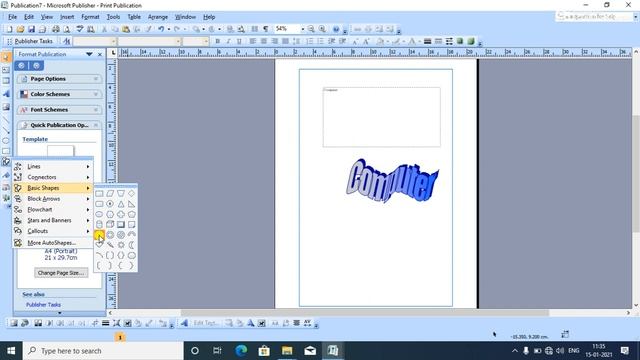Click the Undo arrow icon
Image resolution: width=640 pixels, height=360 pixels.
162,29
